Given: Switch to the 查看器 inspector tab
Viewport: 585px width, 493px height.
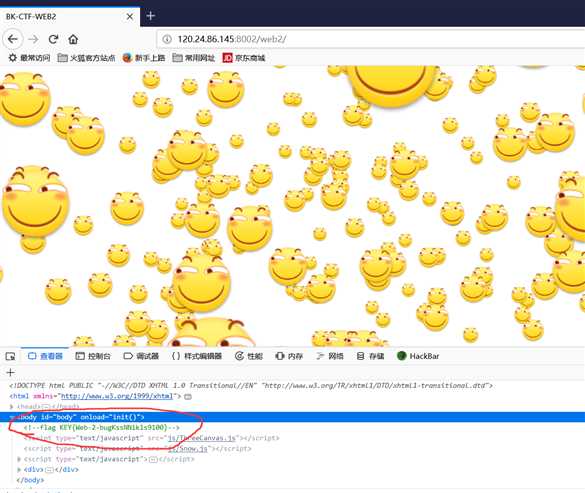Looking at the screenshot, I should pos(46,356).
